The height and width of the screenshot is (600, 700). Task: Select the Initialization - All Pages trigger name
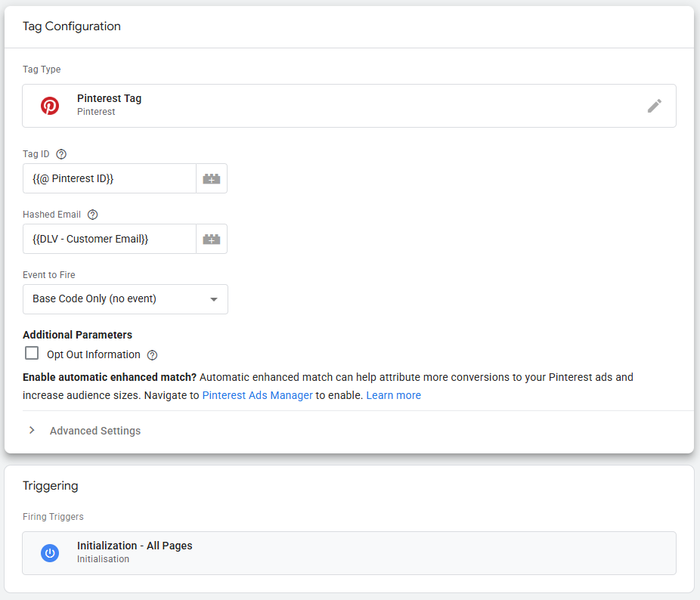point(135,546)
